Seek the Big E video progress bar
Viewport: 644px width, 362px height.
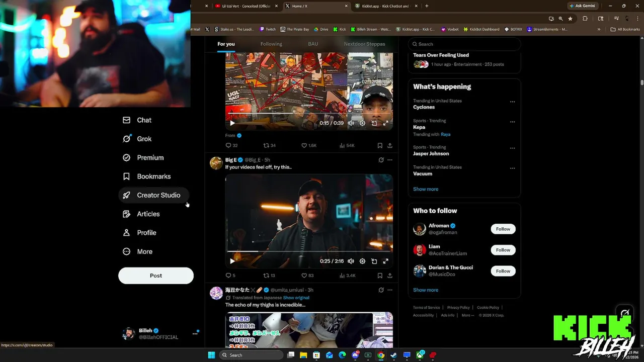point(309,251)
